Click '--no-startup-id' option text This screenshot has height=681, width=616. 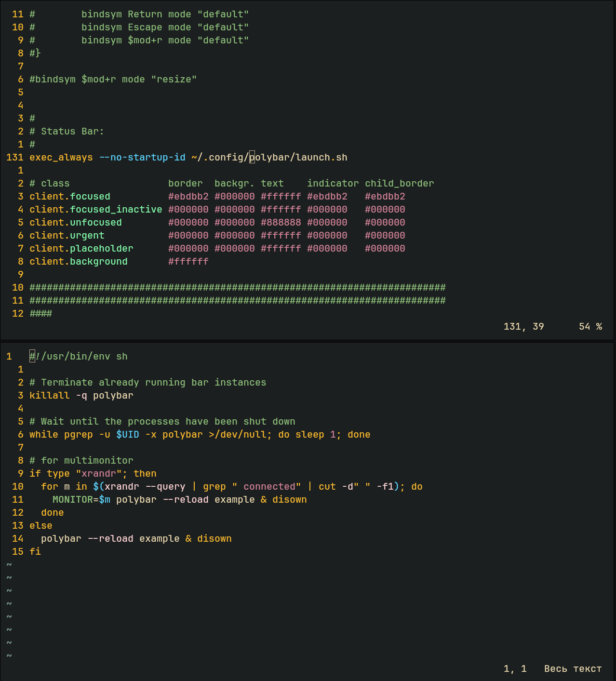142,158
